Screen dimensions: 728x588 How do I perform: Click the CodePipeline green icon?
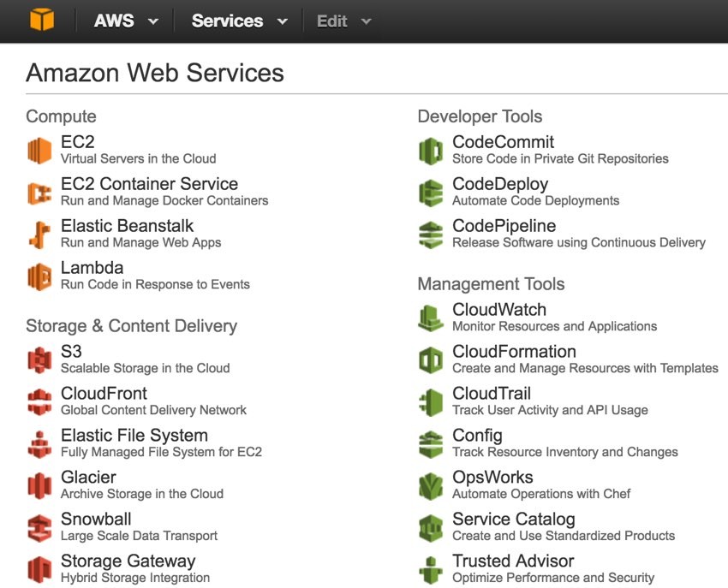click(x=431, y=235)
